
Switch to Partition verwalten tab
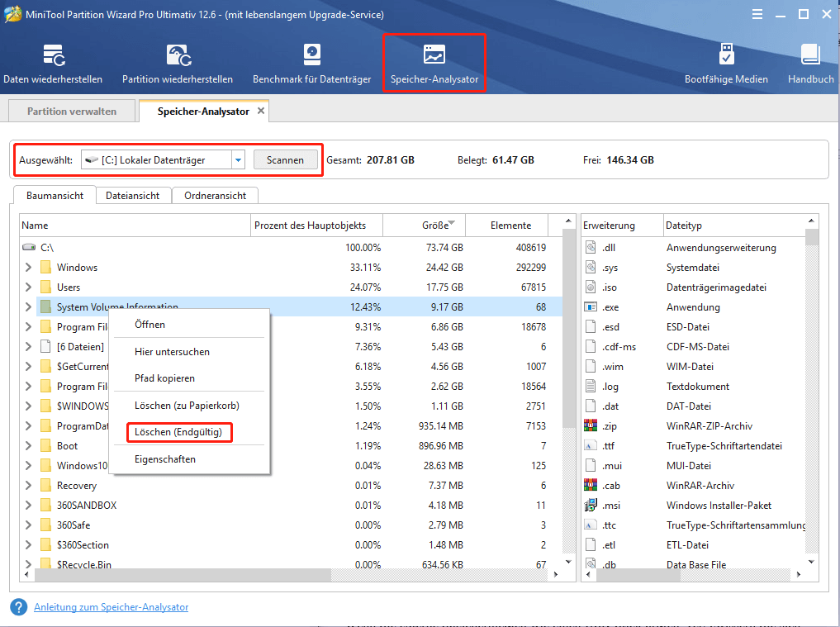coord(72,111)
